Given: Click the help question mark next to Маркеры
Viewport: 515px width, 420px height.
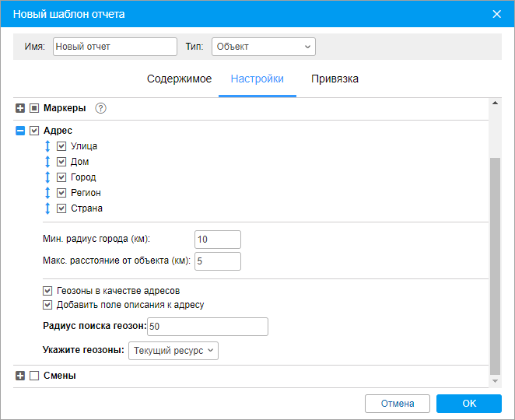Looking at the screenshot, I should tap(100, 109).
